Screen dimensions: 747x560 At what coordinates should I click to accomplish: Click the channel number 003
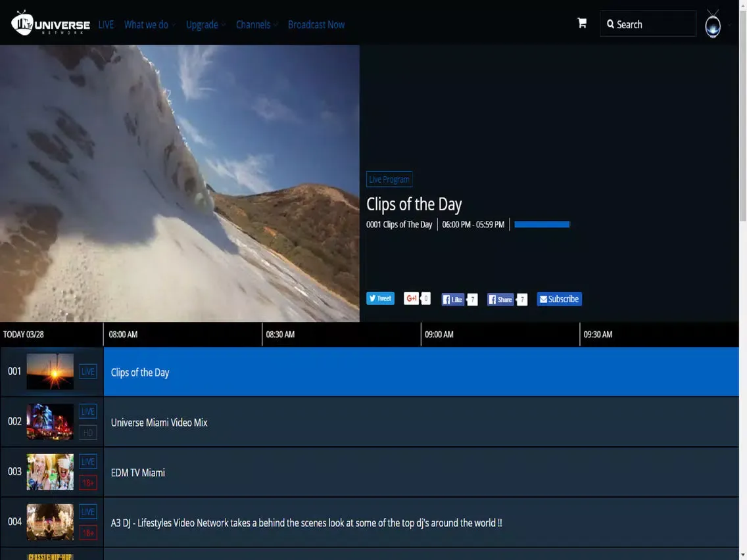click(x=14, y=471)
